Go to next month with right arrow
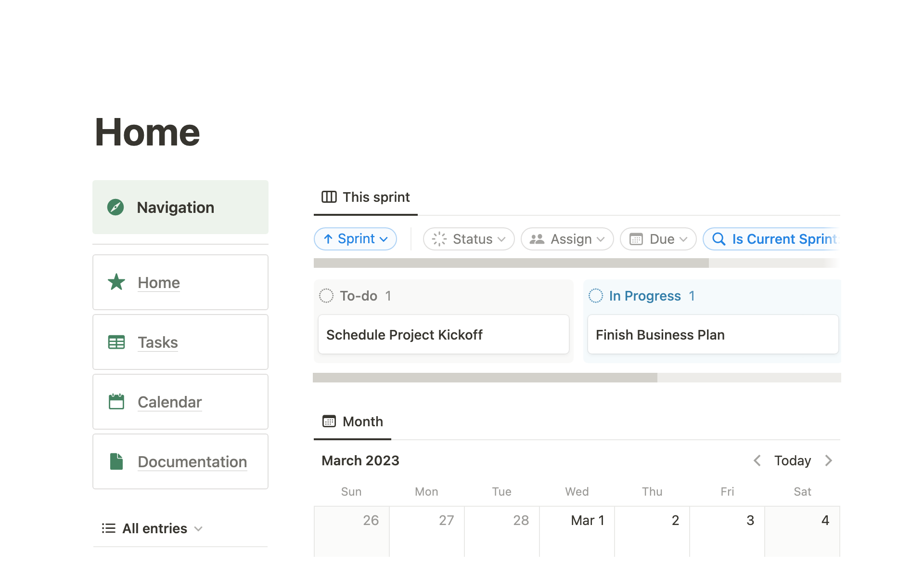924x578 pixels. click(x=828, y=460)
